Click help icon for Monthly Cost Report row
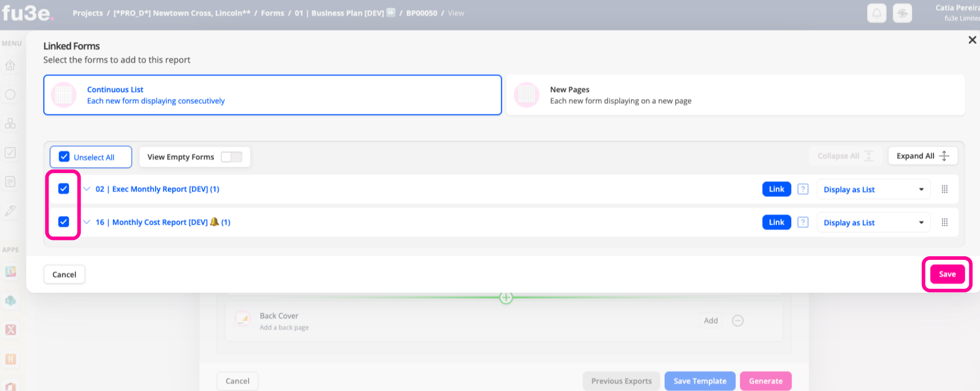980x391 pixels. pos(803,223)
